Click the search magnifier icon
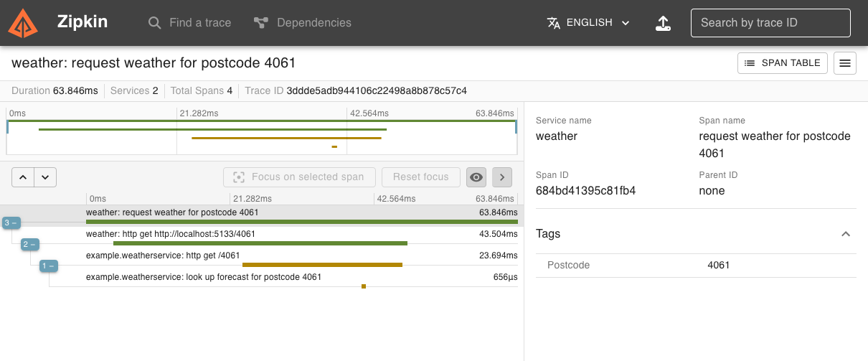868x361 pixels. click(x=154, y=23)
